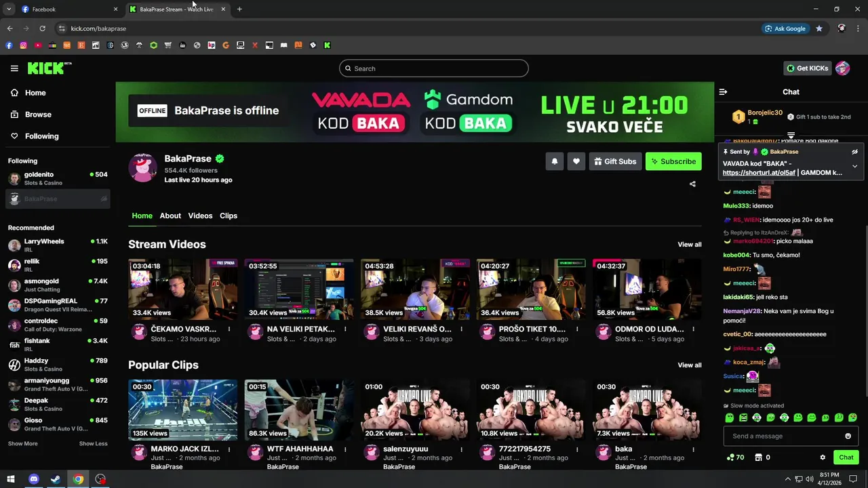Open options for MARKO JACK IZL... clip
The height and width of the screenshot is (488, 868).
click(229, 449)
